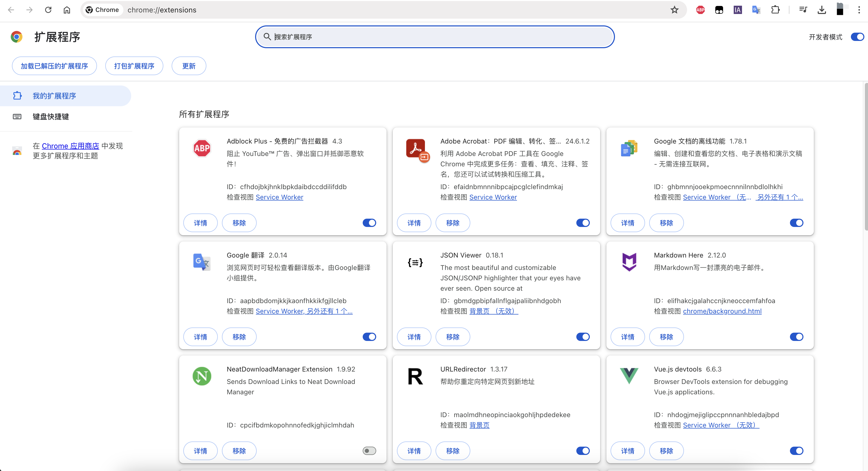The width and height of the screenshot is (868, 471).
Task: Disable the Markdown Here extension toggle
Action: (x=796, y=337)
